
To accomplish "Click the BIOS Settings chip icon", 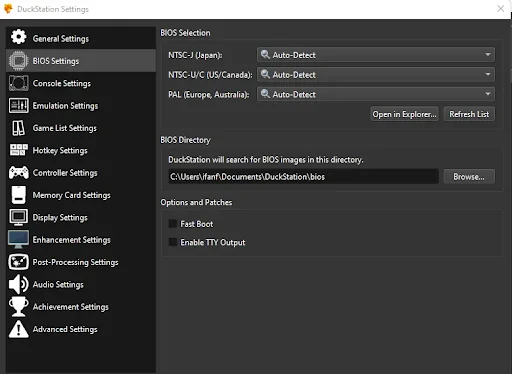I will (18, 61).
